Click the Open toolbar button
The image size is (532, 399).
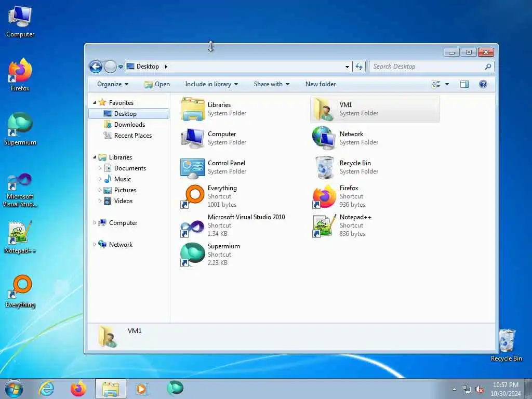157,84
